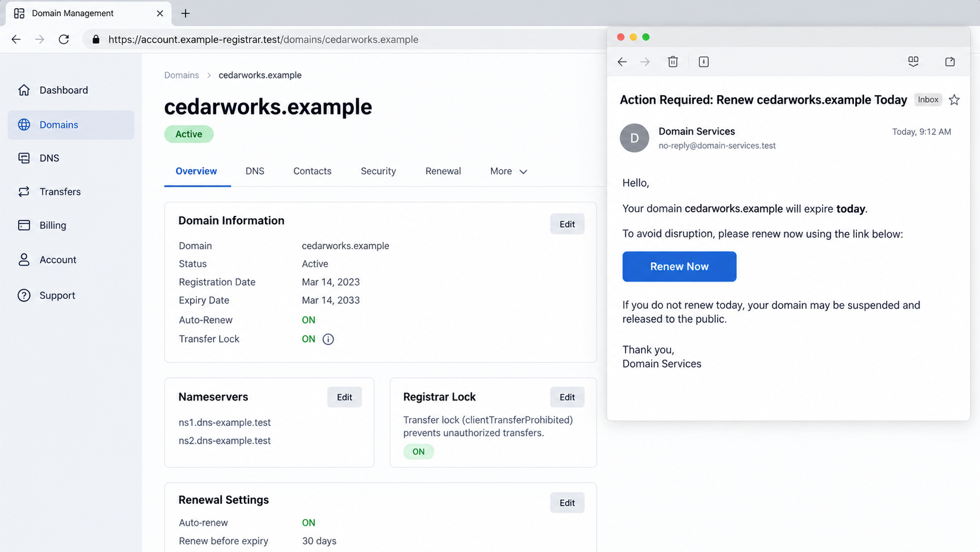Screen dimensions: 980x552
Task: Edit Domain Information section
Action: (x=567, y=224)
